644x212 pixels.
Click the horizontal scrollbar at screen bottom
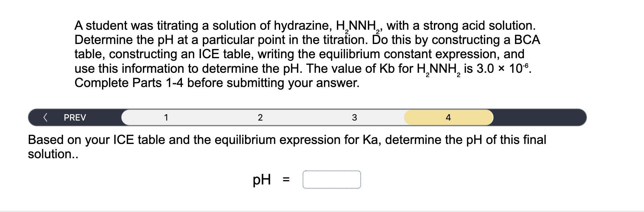[322, 209]
